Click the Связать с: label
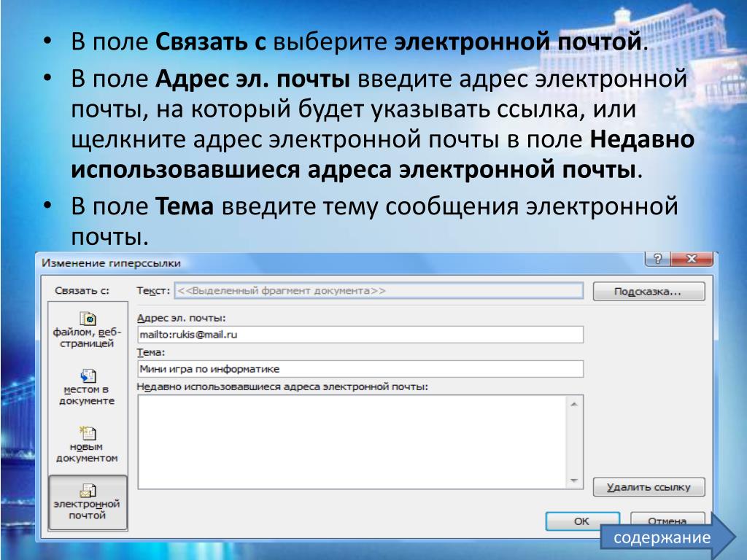The image size is (747, 560). 82,290
